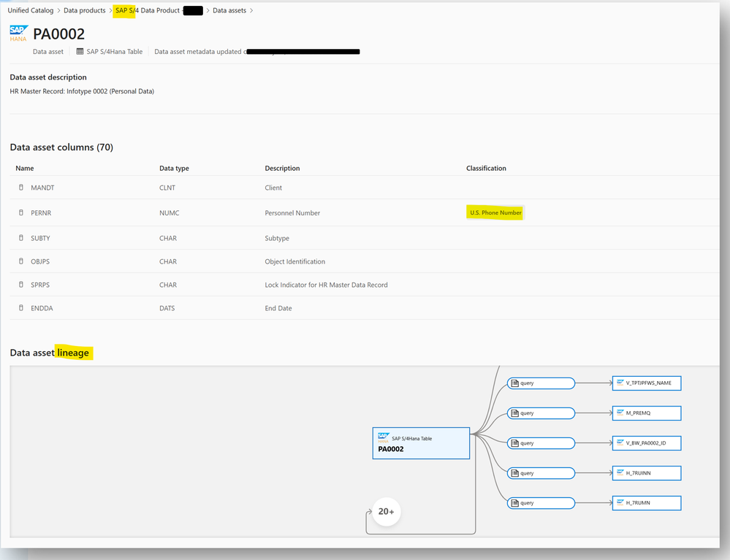The height and width of the screenshot is (560, 730).
Task: Click the NUMC data type cell
Action: (169, 213)
